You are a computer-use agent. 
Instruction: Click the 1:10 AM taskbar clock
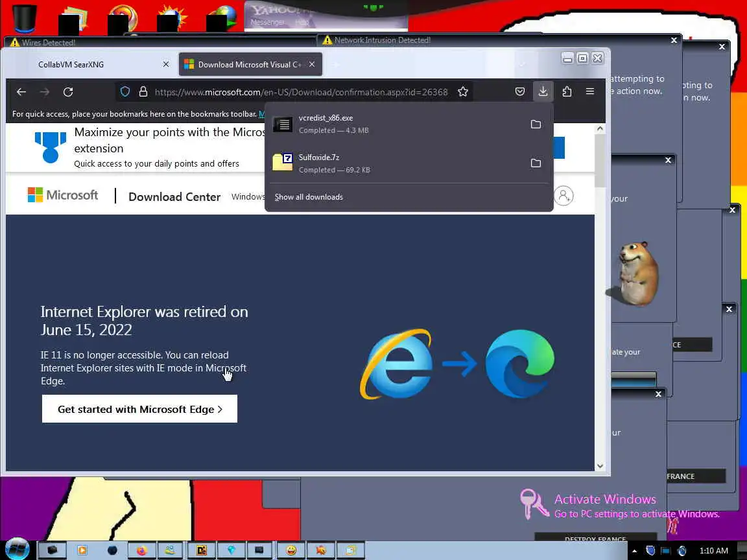click(x=713, y=551)
